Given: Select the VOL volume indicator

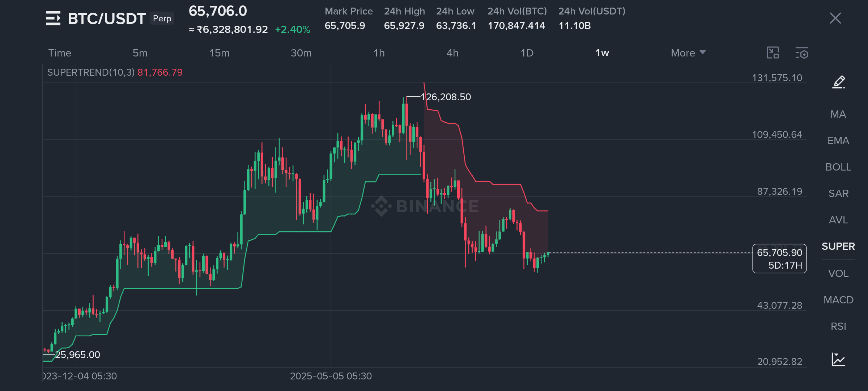Looking at the screenshot, I should coord(838,273).
